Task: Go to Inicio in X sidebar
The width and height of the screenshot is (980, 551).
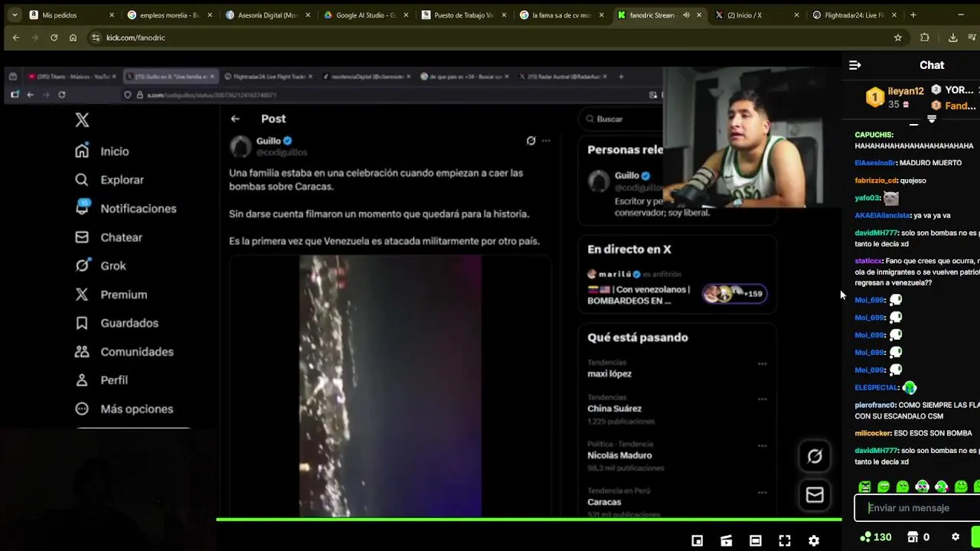Action: point(102,152)
